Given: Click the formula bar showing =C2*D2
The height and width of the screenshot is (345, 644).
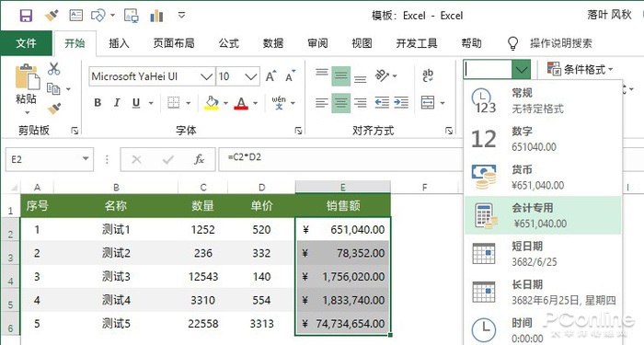Looking at the screenshot, I should (341, 159).
